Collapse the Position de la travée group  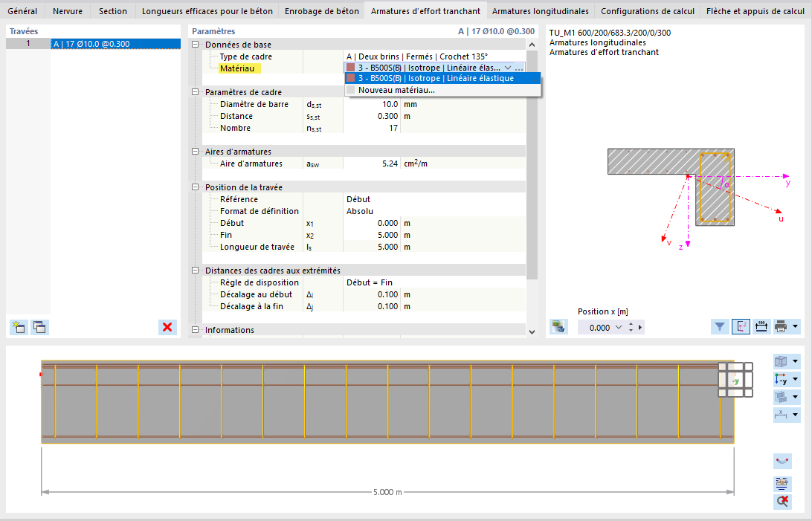point(196,187)
